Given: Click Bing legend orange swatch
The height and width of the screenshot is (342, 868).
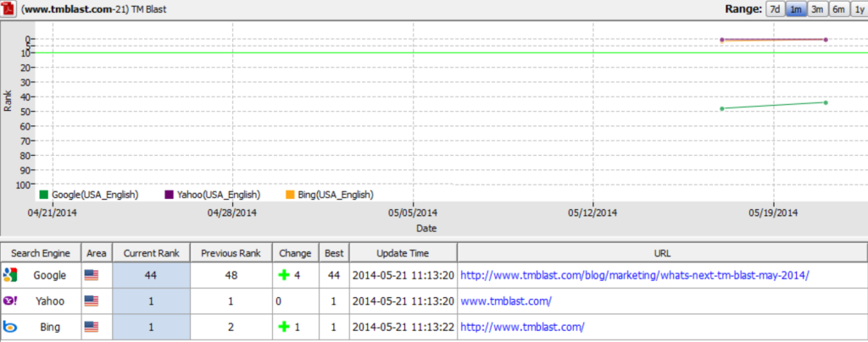Looking at the screenshot, I should 290,195.
